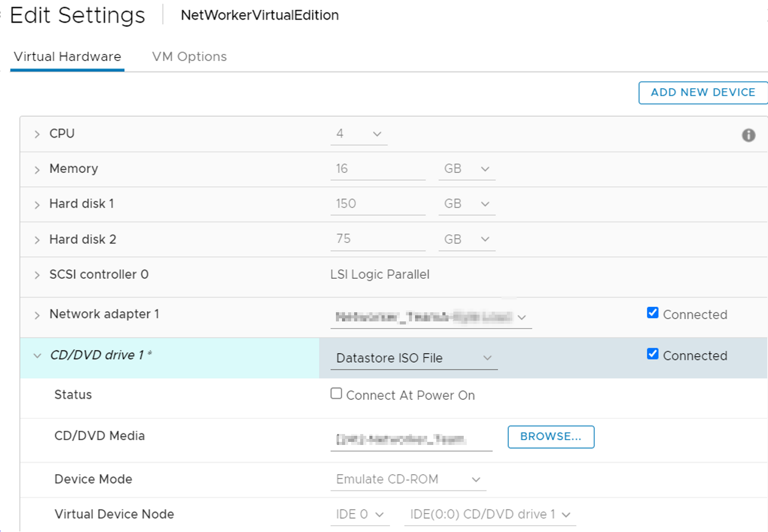
Task: Open the Device Mode dropdown
Action: click(x=476, y=479)
